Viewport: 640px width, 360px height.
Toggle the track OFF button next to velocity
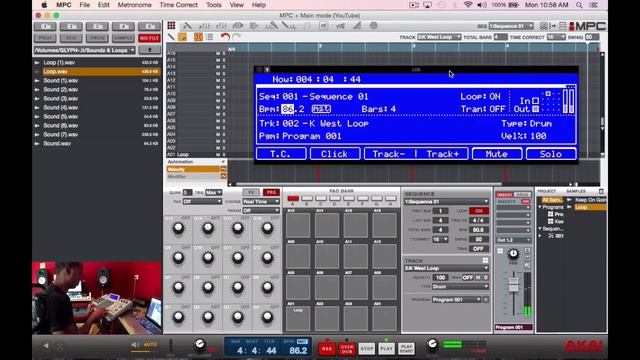point(467,278)
